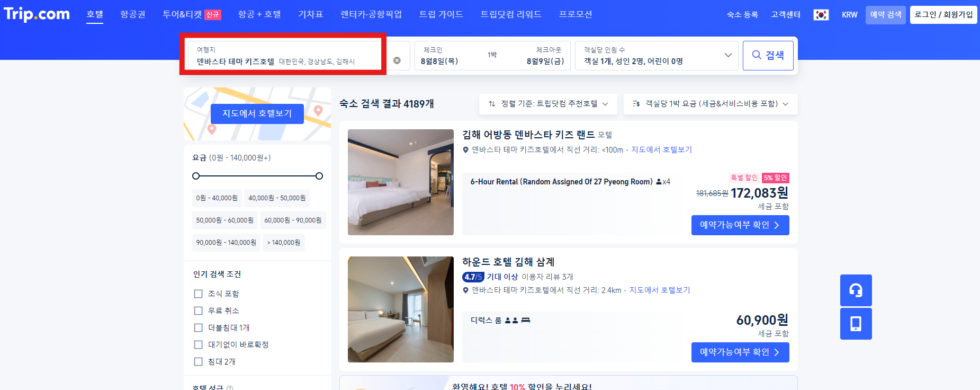
Task: Click the 5% 할인 discount badge
Action: click(x=776, y=178)
